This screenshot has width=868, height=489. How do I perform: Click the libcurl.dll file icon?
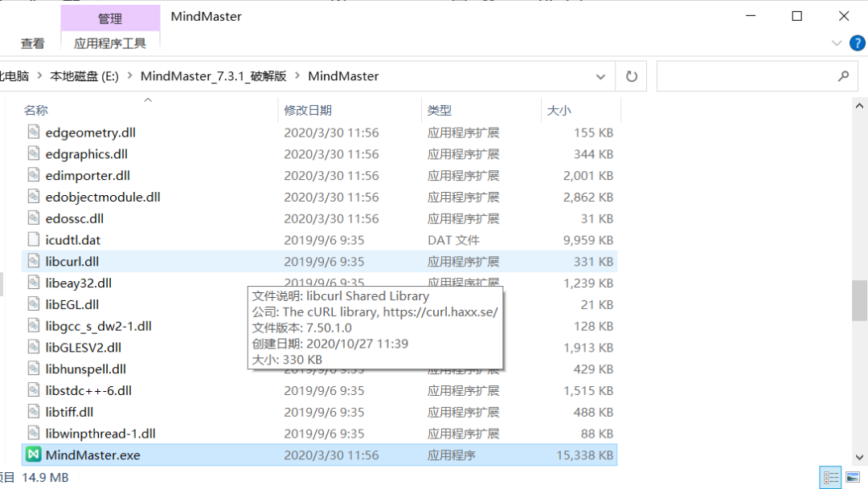(x=34, y=260)
